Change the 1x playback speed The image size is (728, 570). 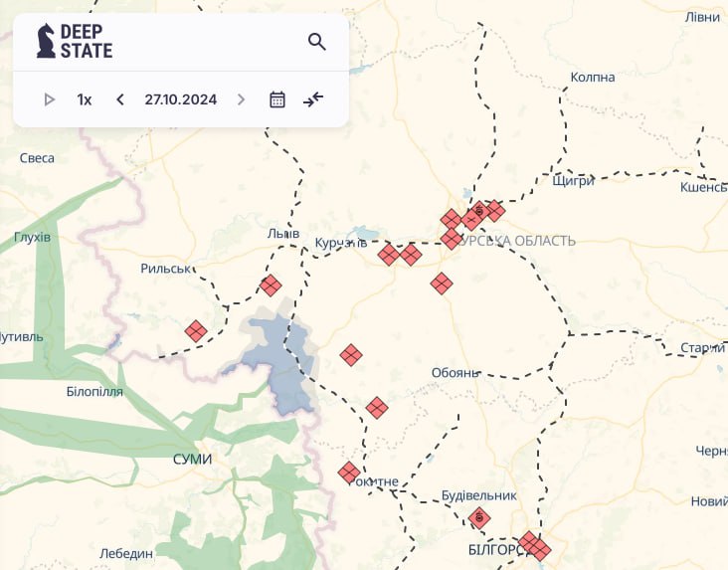point(85,99)
